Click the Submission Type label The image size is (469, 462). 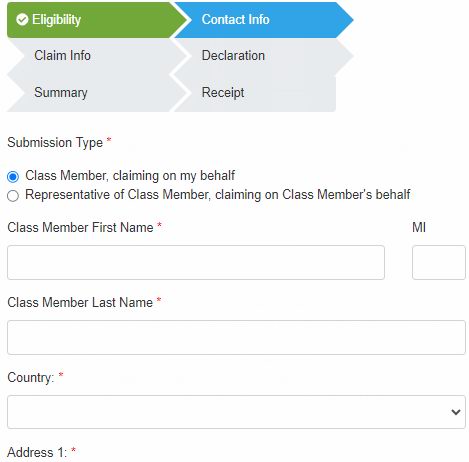tap(55, 143)
